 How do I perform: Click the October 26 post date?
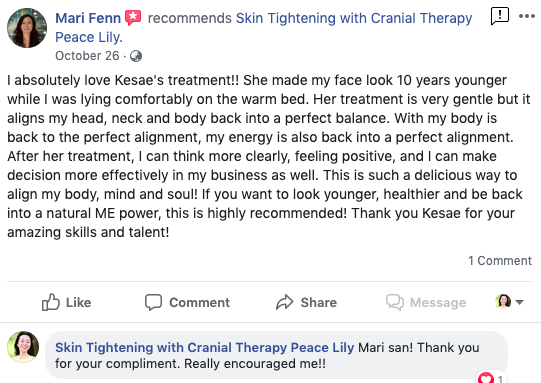tap(87, 56)
